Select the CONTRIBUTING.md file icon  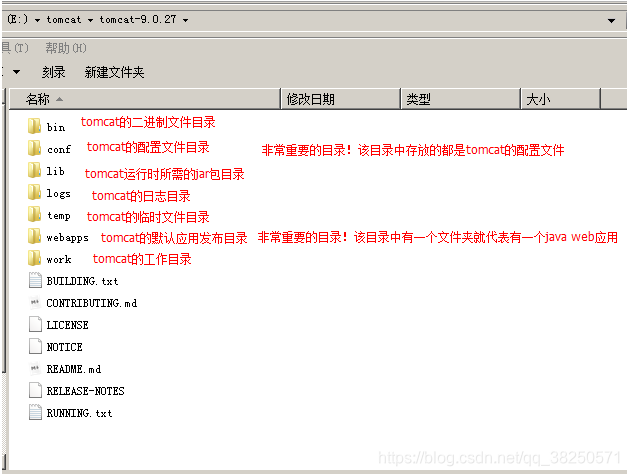tap(35, 302)
